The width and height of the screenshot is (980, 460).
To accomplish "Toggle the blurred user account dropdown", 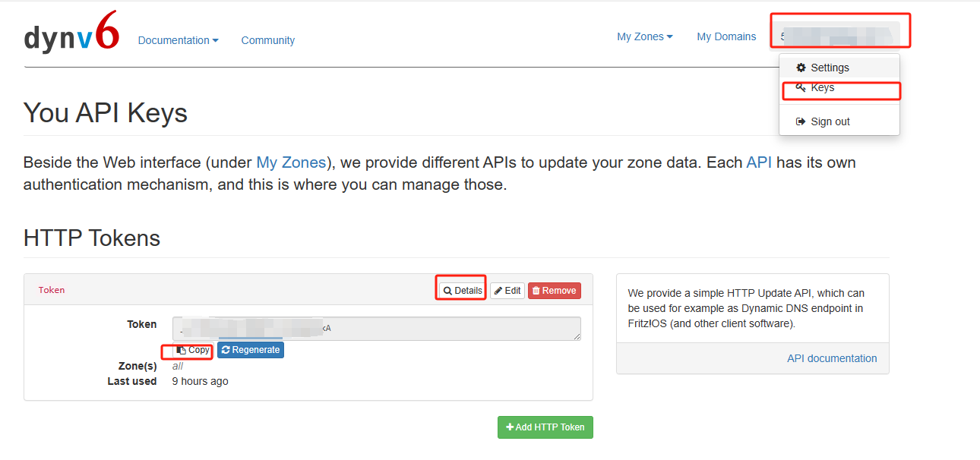I will click(x=839, y=35).
